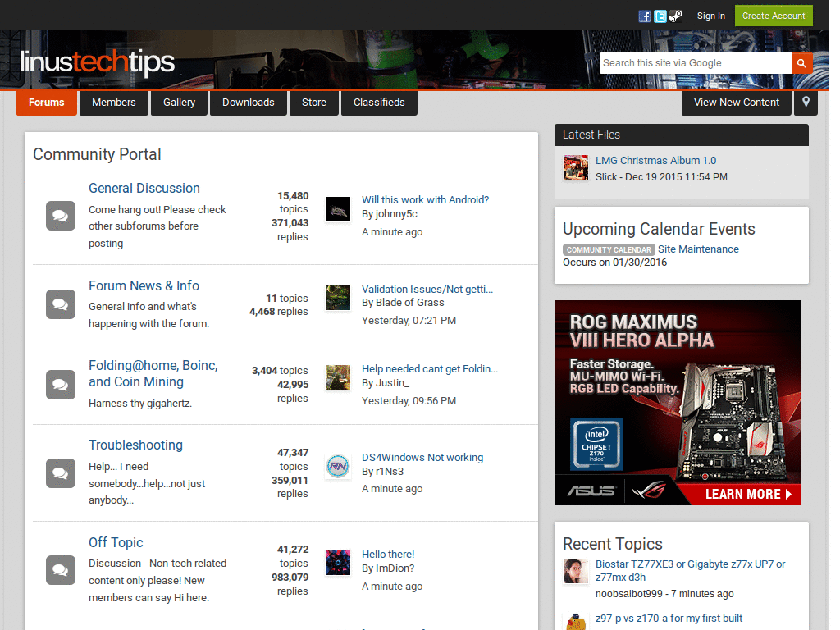Image resolution: width=840 pixels, height=630 pixels.
Task: Select the Forums tab
Action: 47,103
